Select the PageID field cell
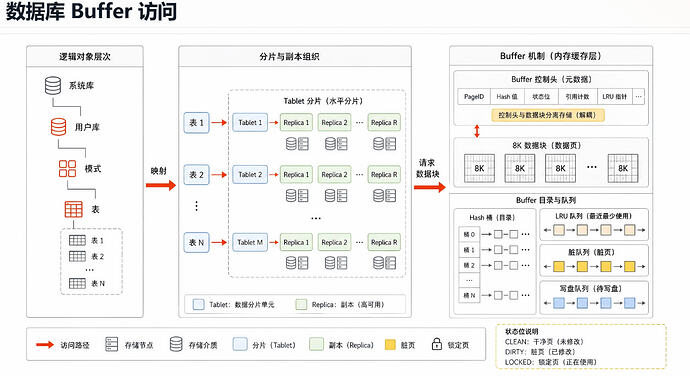The image size is (690, 376). pos(474,96)
